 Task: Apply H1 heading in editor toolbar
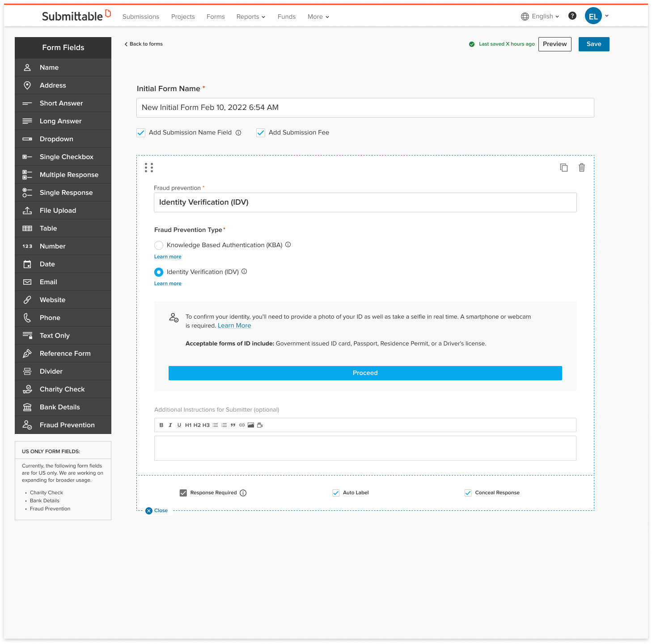188,425
